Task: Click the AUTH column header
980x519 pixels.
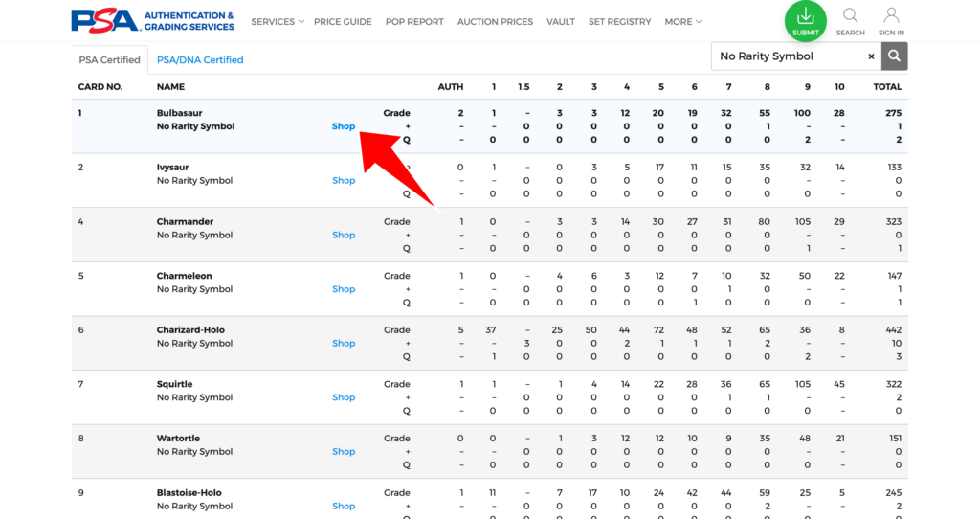Action: click(451, 87)
